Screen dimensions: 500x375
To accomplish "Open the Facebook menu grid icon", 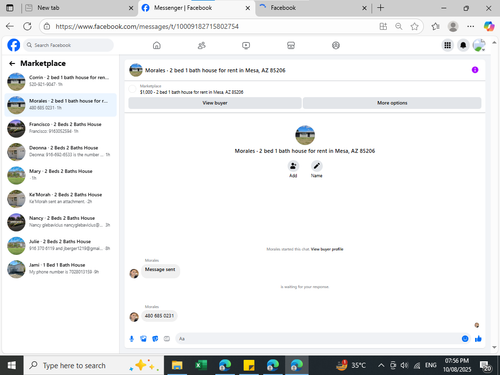I will [x=447, y=45].
